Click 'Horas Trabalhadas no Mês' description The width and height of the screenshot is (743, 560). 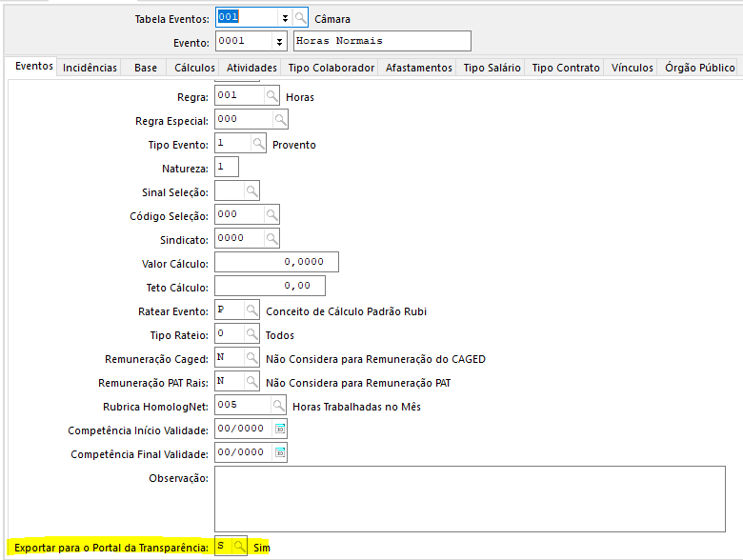point(357,407)
